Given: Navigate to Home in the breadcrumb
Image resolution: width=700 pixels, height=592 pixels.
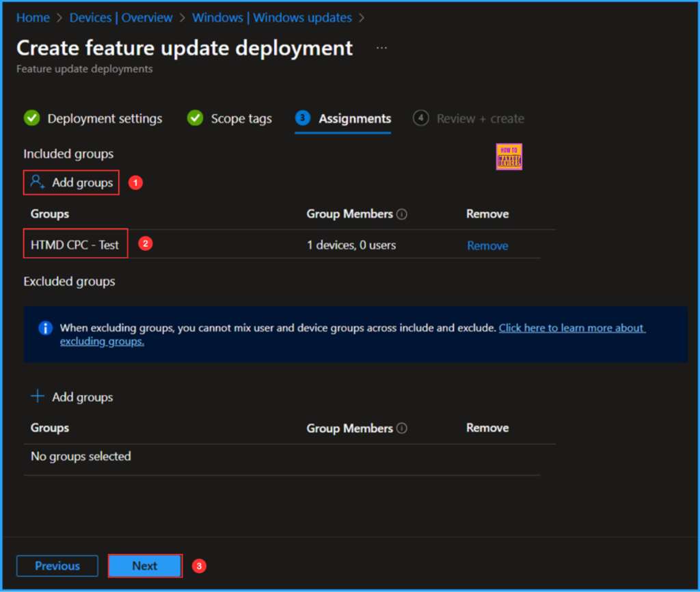Looking at the screenshot, I should pyautogui.click(x=33, y=18).
